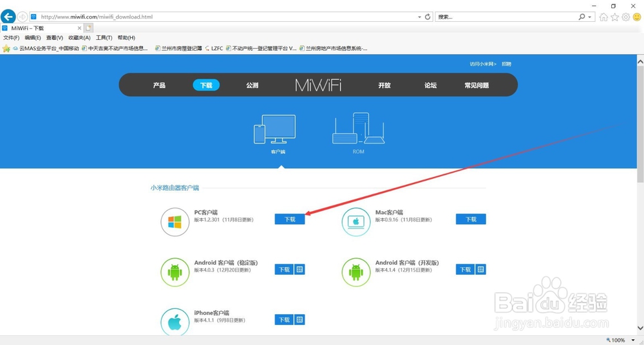644x345 pixels.
Task: Open 中天吉奥不动产市场信息 bookmark
Action: click(115, 48)
